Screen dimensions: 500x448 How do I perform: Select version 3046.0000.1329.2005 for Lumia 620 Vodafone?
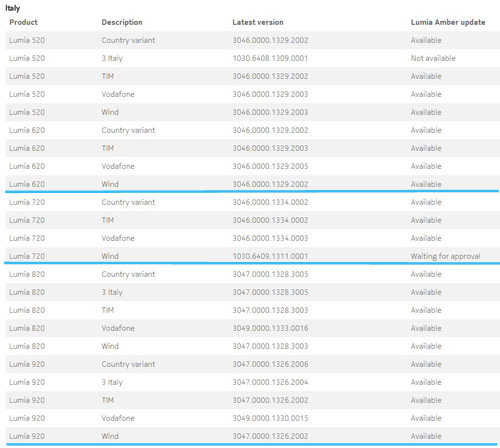coord(270,166)
